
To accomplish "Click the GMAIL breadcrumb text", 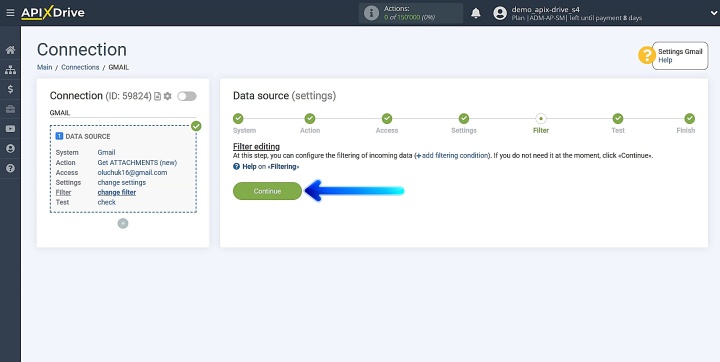I will pyautogui.click(x=118, y=67).
